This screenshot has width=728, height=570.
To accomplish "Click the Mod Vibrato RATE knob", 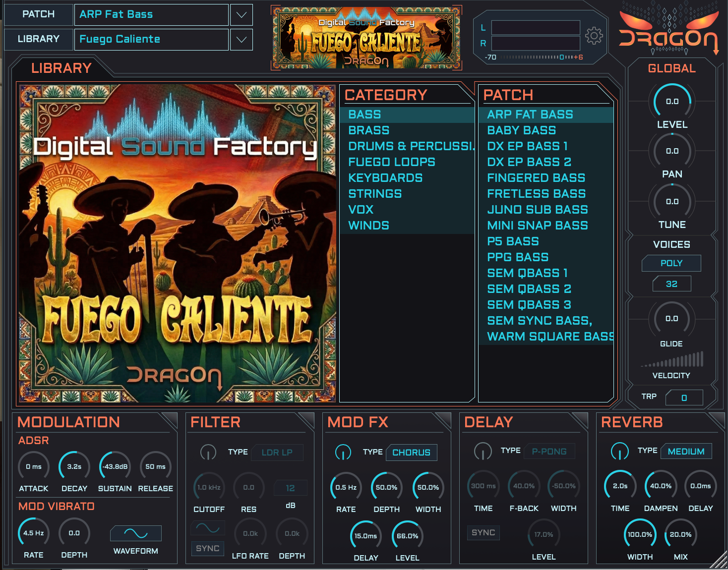I will pyautogui.click(x=34, y=533).
